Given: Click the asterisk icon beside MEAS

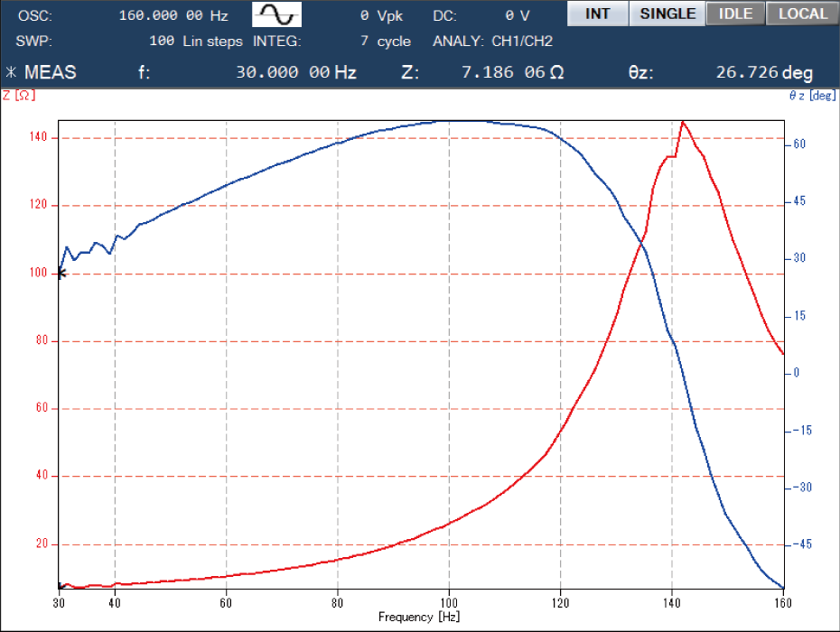Looking at the screenshot, I should pyautogui.click(x=11, y=73).
